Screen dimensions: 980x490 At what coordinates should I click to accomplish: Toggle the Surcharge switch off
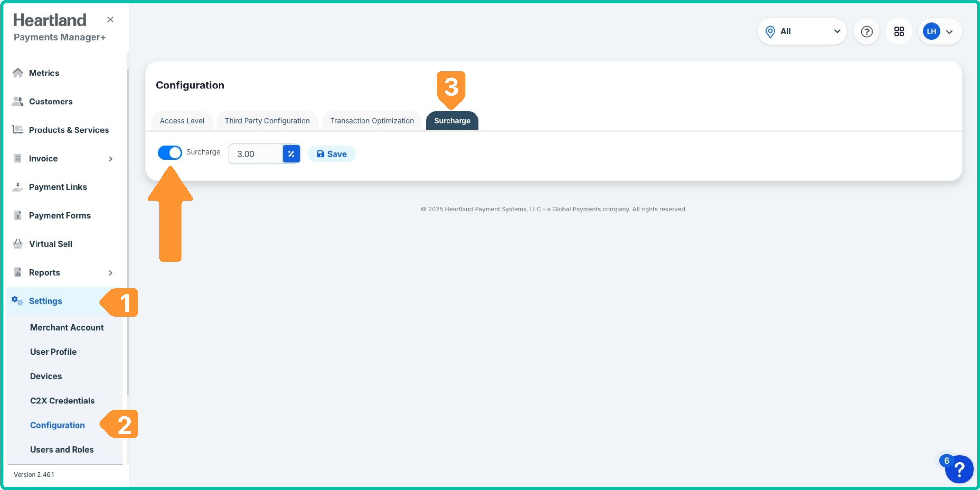170,153
